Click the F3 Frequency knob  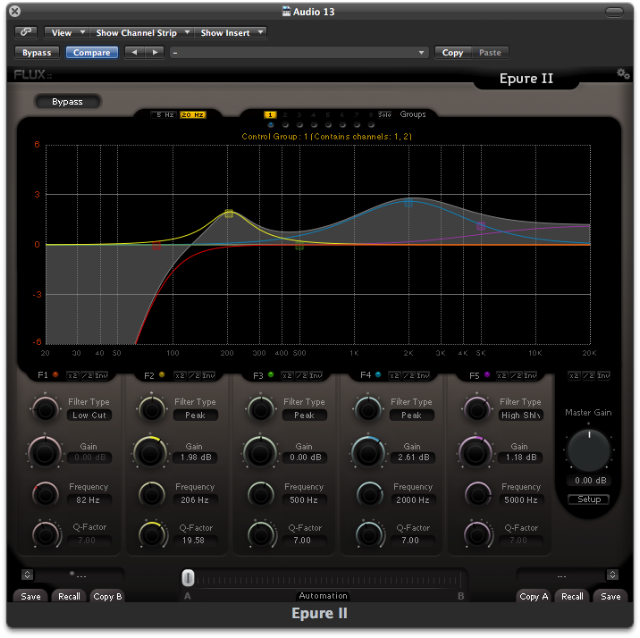click(x=261, y=494)
